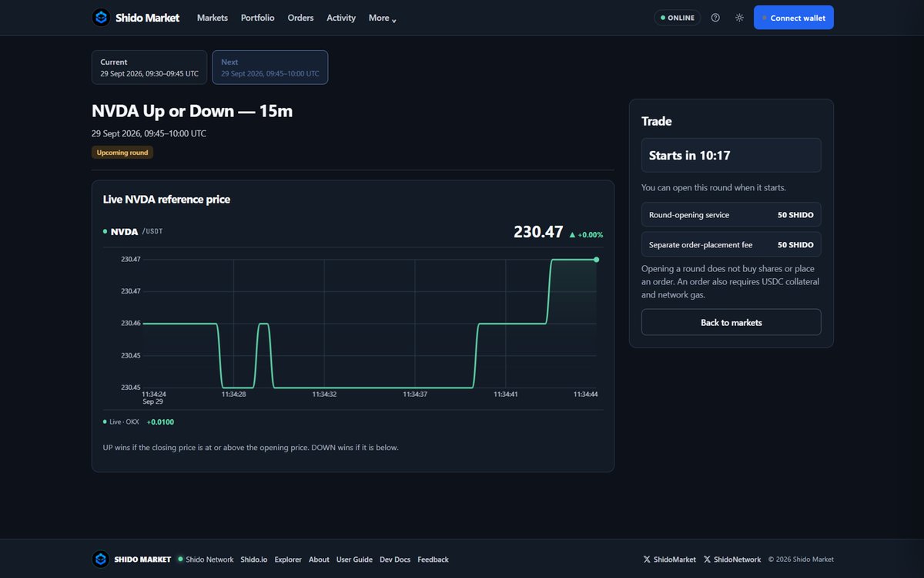Screen dimensions: 924x578
Task: Click the UP wins rule description text
Action: 250,447
